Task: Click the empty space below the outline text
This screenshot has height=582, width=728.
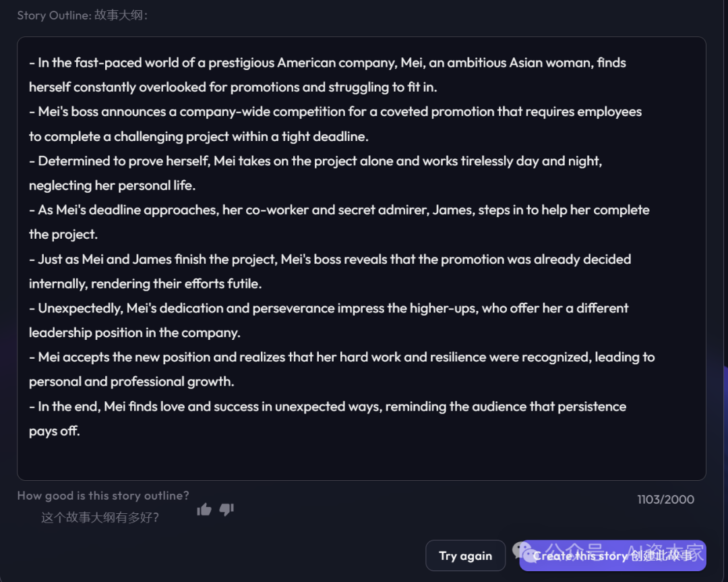Action: [x=361, y=460]
